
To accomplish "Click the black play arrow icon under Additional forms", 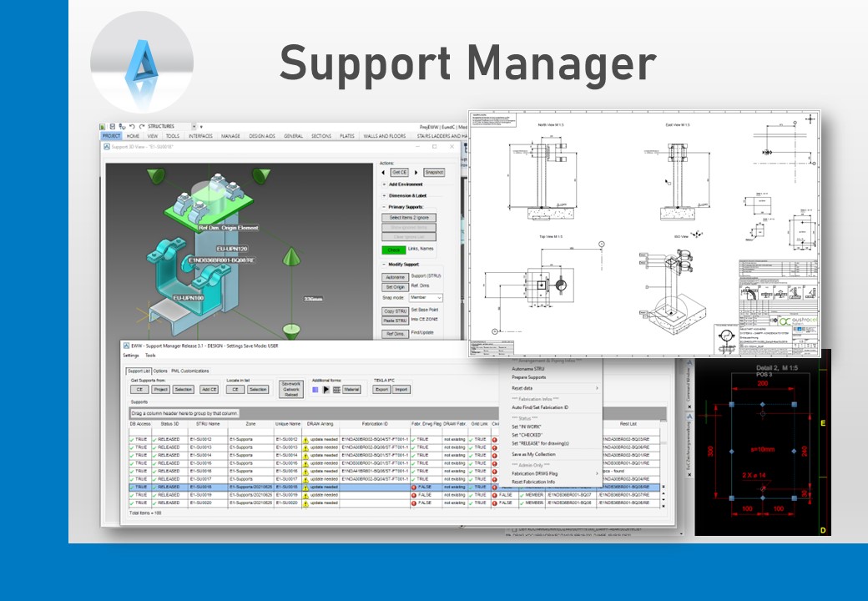I will point(325,389).
